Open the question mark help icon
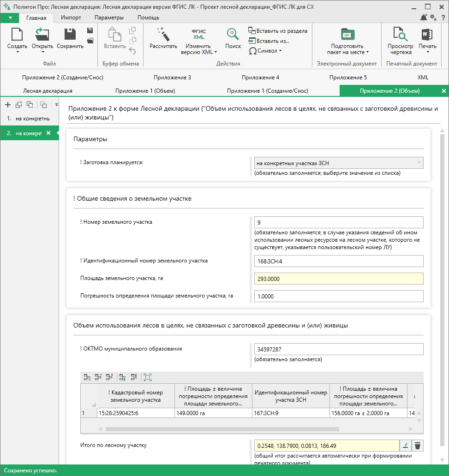 tap(443, 18)
